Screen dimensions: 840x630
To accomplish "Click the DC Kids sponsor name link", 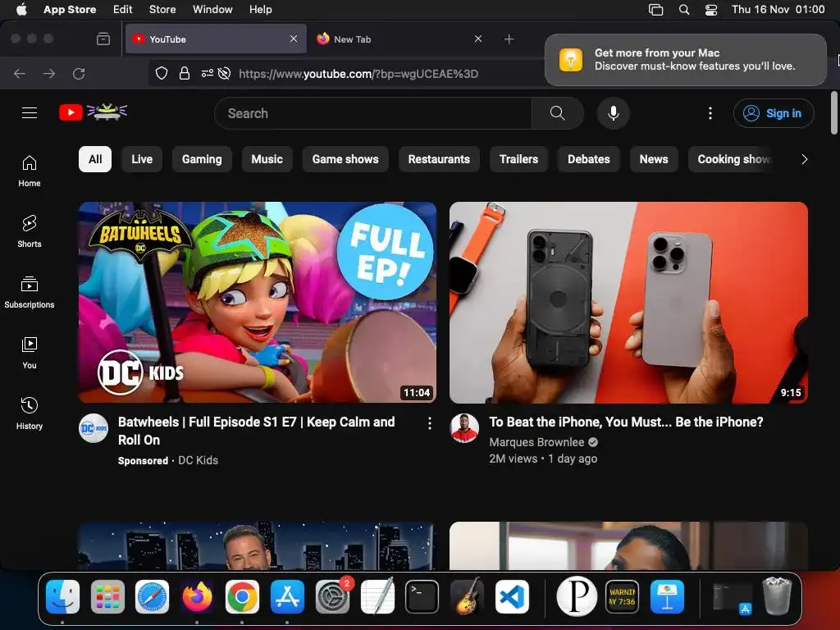I will point(198,460).
